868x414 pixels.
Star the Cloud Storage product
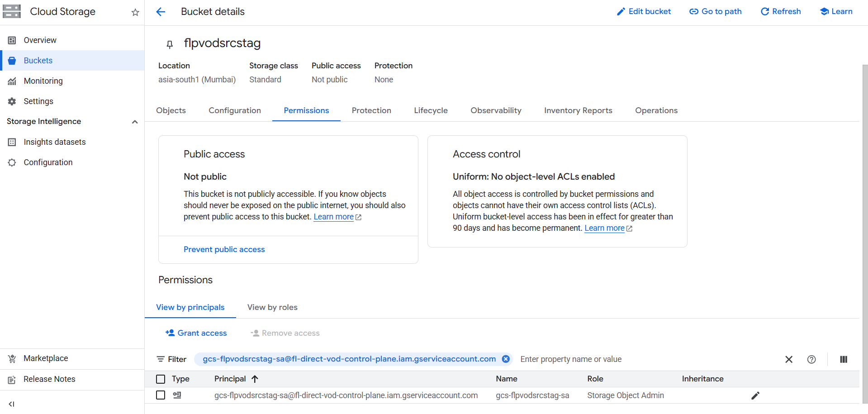[x=135, y=12]
